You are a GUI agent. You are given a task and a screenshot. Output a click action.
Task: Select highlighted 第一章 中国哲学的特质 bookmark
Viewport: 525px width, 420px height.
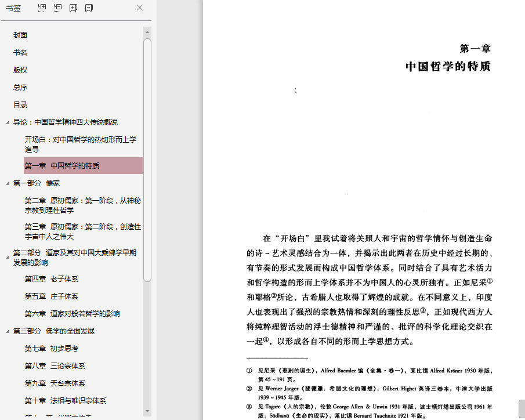tap(83, 165)
